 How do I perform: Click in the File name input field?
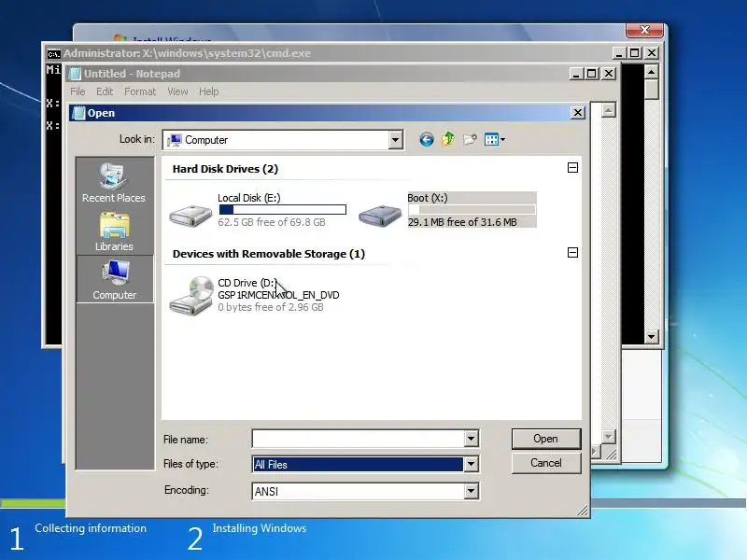click(358, 439)
